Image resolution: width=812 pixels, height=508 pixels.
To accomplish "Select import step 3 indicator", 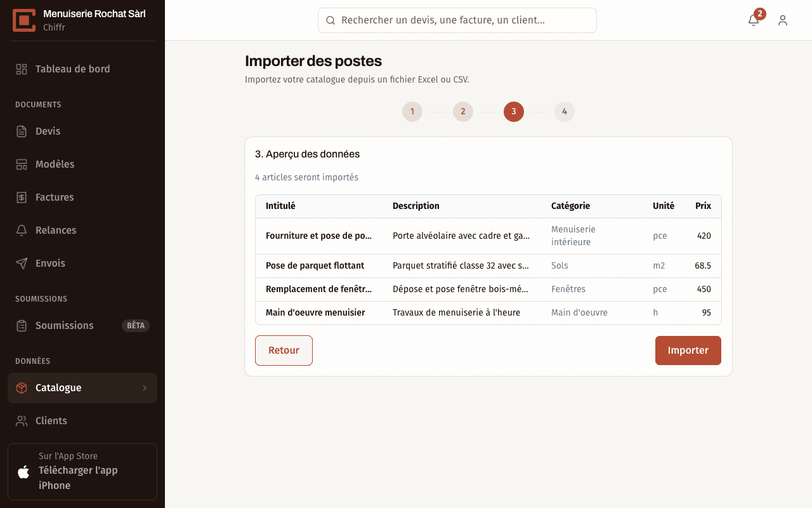I will tap(514, 112).
